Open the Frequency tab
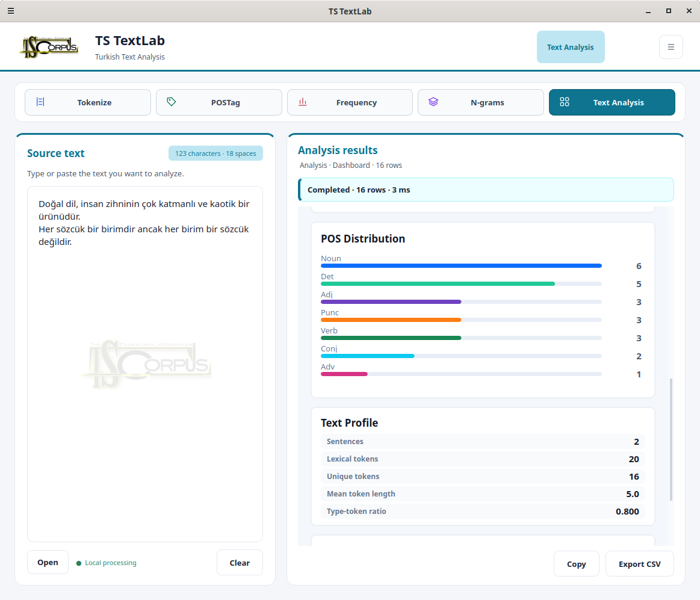This screenshot has width=700, height=600. pyautogui.click(x=350, y=102)
